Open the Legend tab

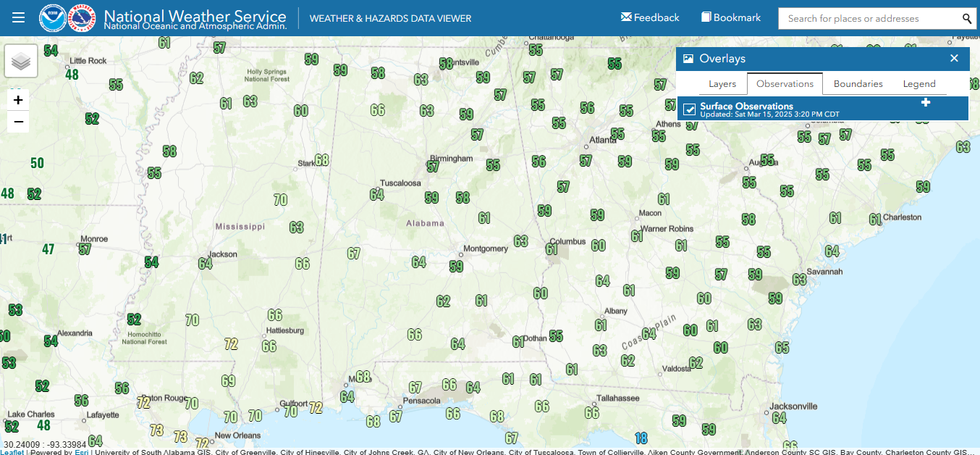[x=919, y=84]
